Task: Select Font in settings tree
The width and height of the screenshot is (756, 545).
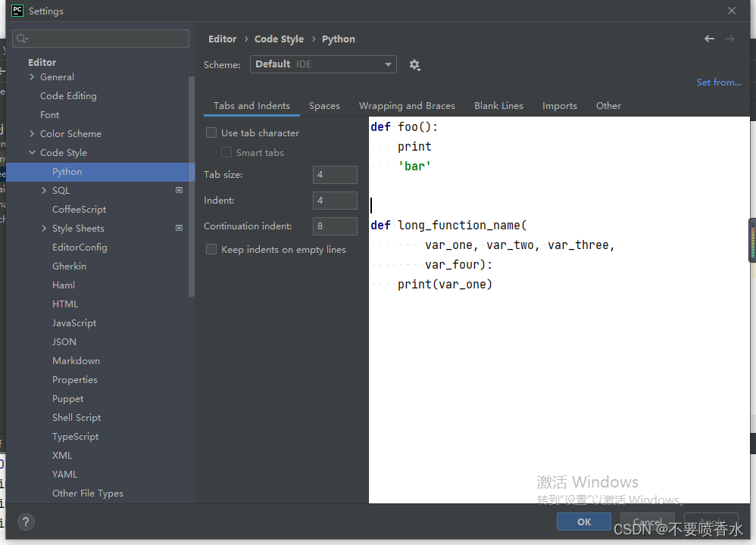Action: point(50,115)
